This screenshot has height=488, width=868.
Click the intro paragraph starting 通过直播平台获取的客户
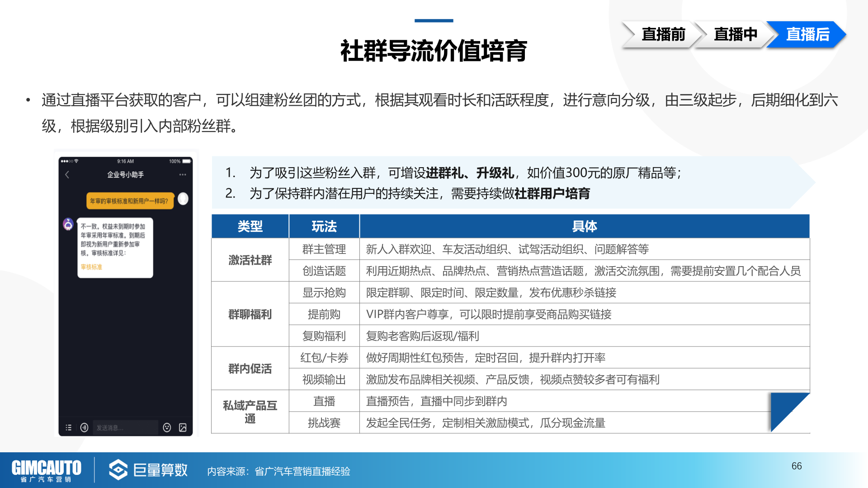(x=439, y=113)
